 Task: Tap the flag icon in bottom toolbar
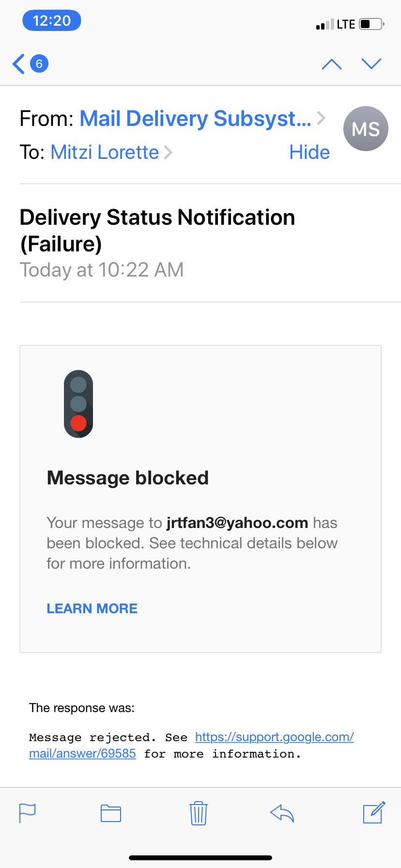27,813
